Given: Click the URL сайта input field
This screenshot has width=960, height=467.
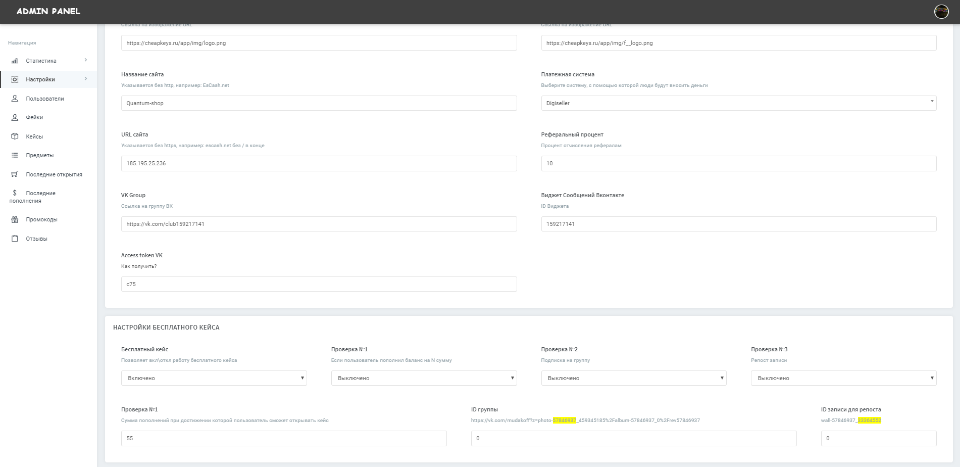Looking at the screenshot, I should (x=318, y=163).
